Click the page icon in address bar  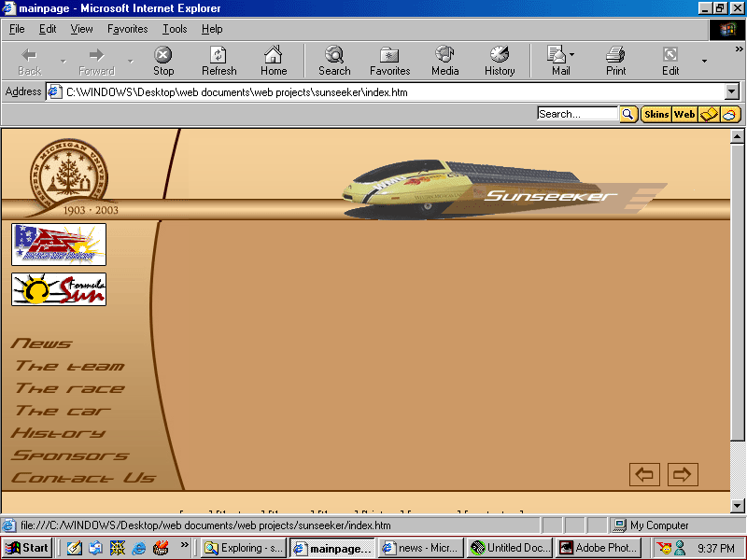[55, 91]
